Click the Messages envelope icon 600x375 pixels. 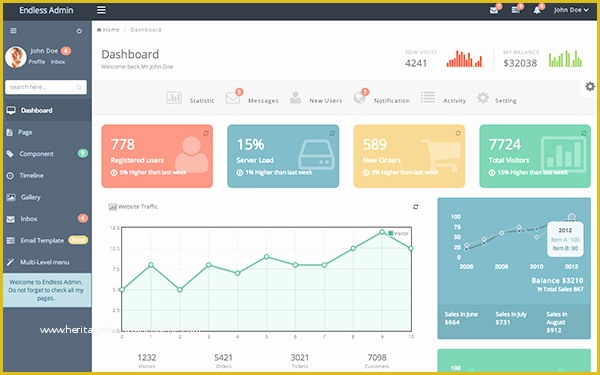(x=233, y=98)
